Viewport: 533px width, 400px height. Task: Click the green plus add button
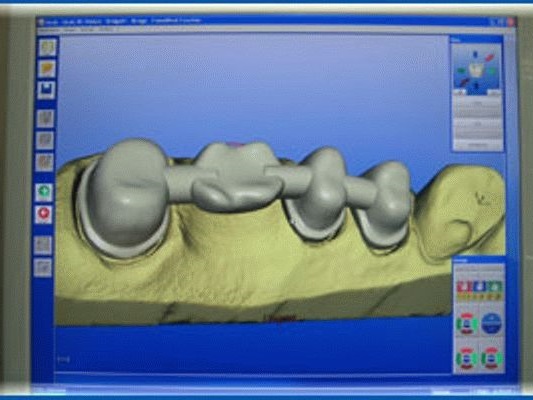[x=44, y=192]
